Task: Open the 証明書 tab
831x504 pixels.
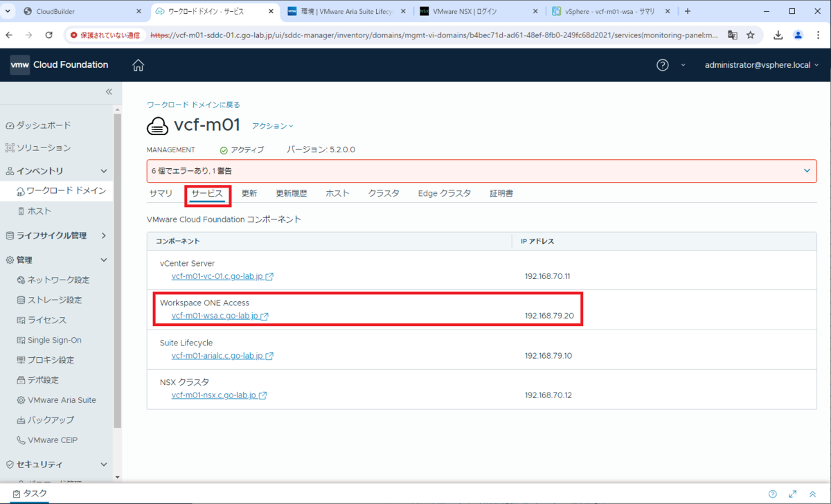Action: tap(501, 194)
